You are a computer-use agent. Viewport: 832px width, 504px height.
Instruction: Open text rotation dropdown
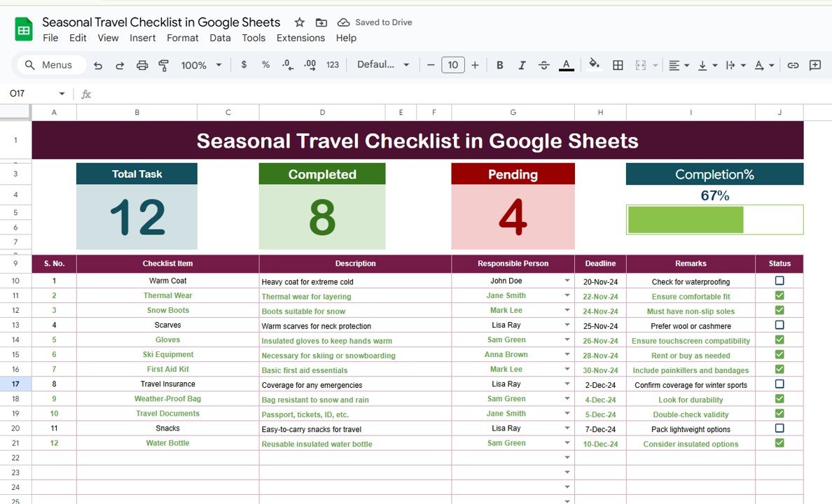click(x=764, y=64)
